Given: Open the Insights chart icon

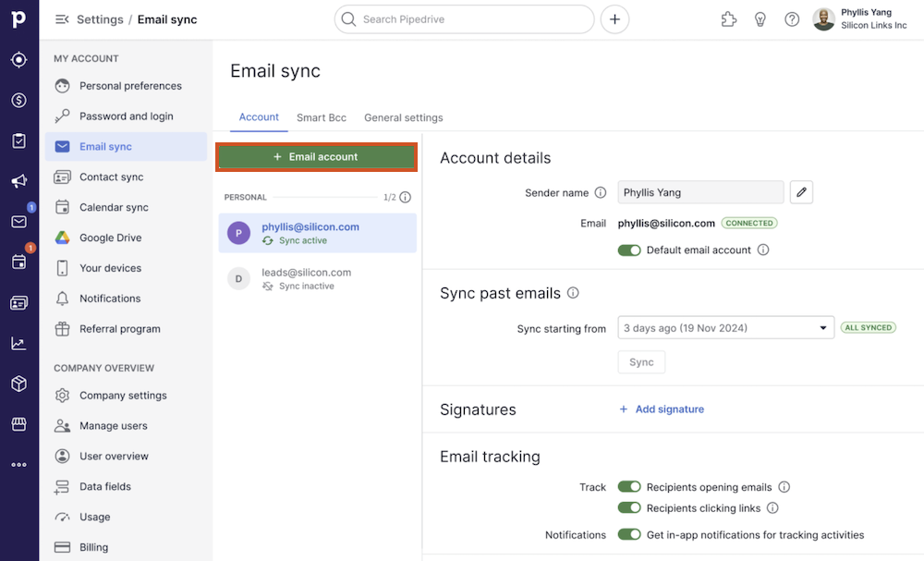Looking at the screenshot, I should coord(18,343).
